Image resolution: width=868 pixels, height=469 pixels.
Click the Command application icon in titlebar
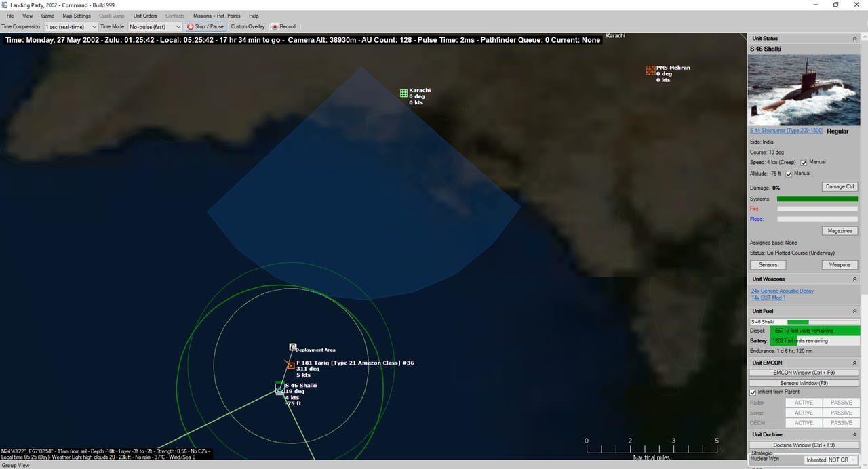point(5,5)
